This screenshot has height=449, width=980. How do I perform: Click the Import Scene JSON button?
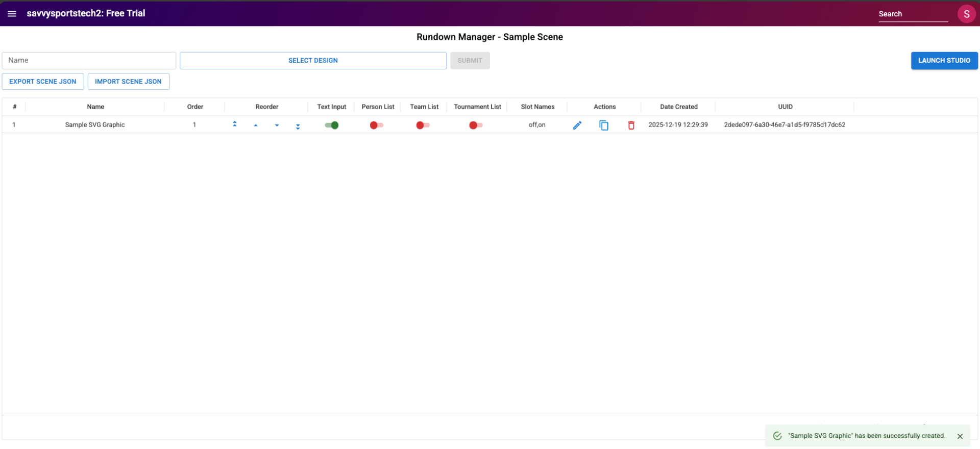[x=128, y=82]
